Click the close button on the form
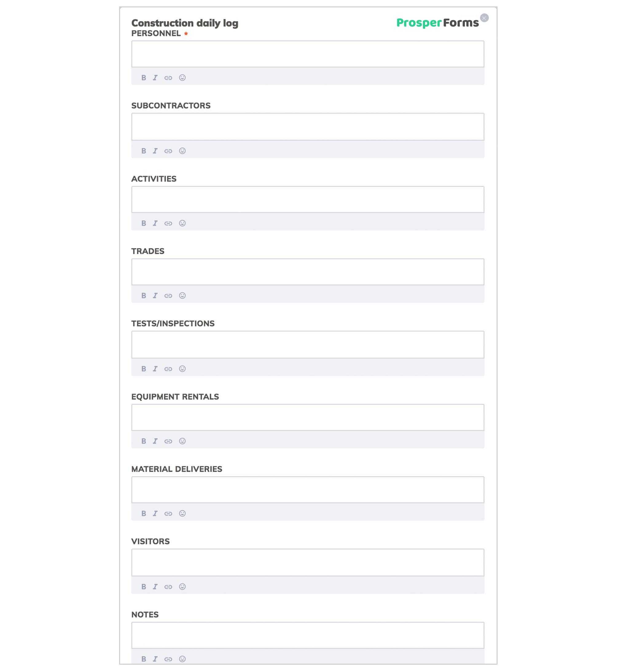617x672 pixels. pyautogui.click(x=485, y=17)
